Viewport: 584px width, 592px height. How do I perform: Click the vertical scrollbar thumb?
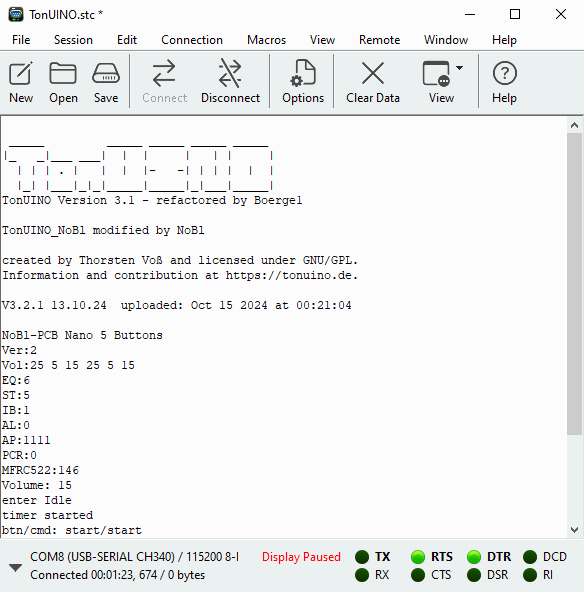pos(575,284)
